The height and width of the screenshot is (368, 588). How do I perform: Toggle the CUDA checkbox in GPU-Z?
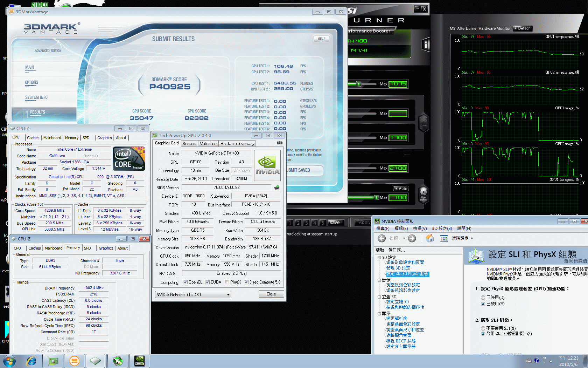207,282
